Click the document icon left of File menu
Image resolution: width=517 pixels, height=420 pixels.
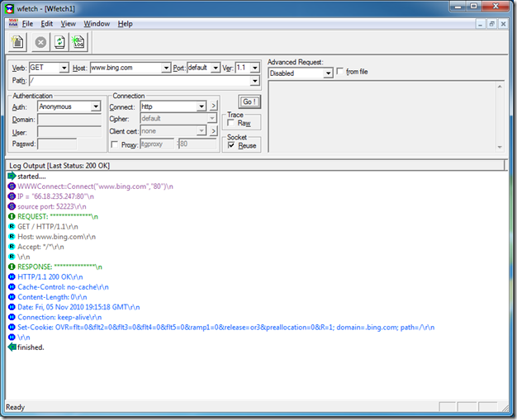[x=12, y=24]
